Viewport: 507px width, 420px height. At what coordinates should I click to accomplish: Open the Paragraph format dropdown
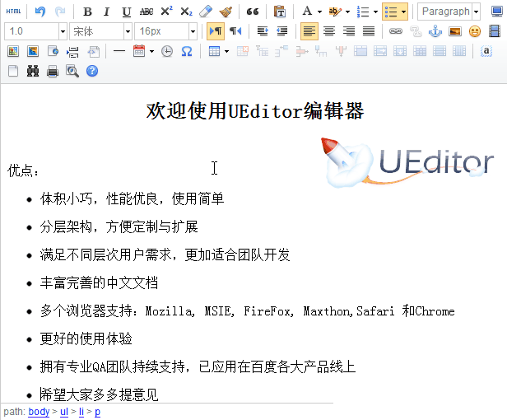(449, 12)
